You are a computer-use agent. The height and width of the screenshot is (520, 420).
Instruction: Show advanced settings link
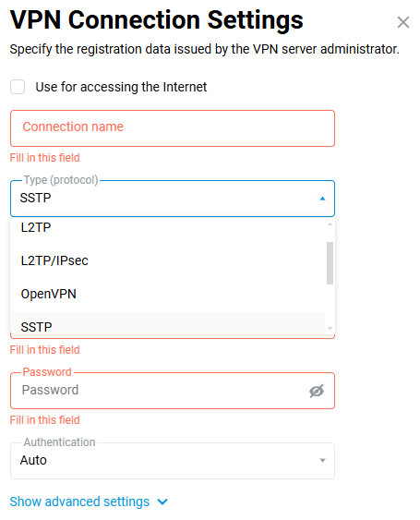click(x=79, y=502)
